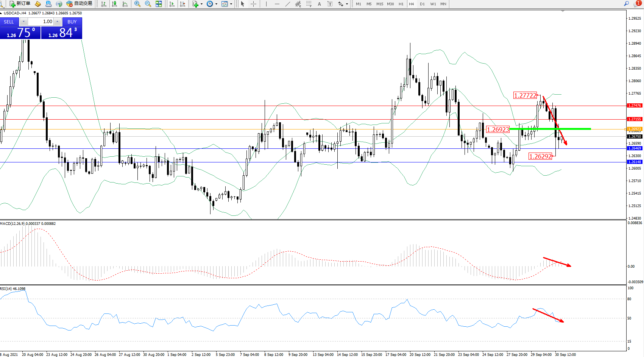Switch to the M15 timeframe
644x357 pixels.
tap(379, 4)
